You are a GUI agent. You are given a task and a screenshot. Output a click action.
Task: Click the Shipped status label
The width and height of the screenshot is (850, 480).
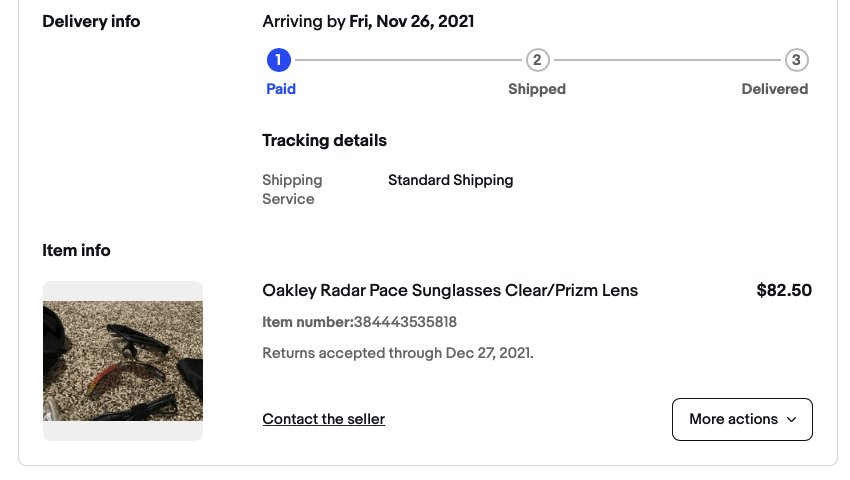pos(537,89)
